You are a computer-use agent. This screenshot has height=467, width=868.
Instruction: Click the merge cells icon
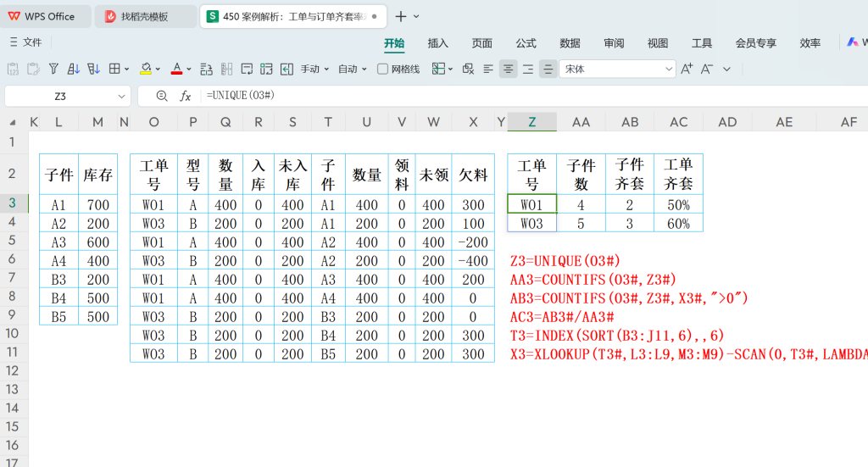coord(266,69)
